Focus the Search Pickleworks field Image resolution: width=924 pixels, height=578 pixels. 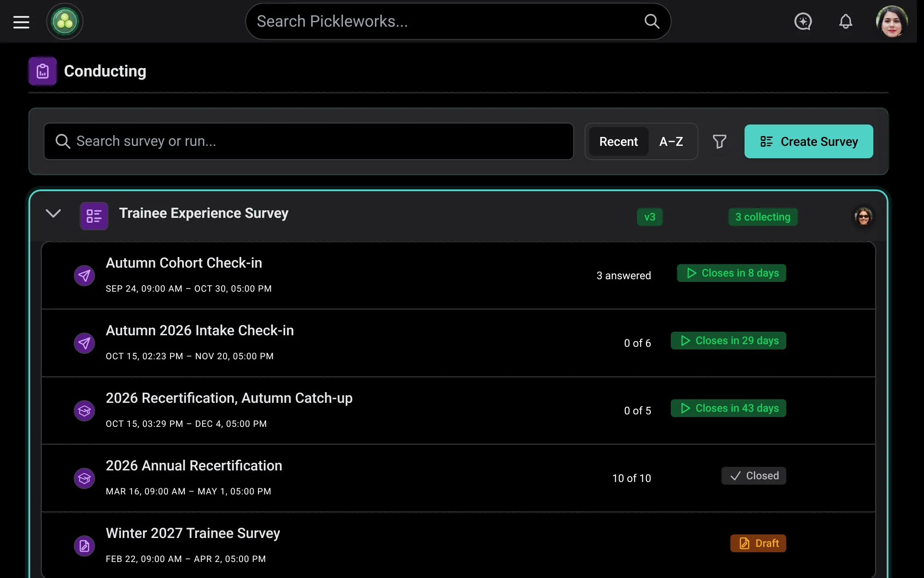458,21
